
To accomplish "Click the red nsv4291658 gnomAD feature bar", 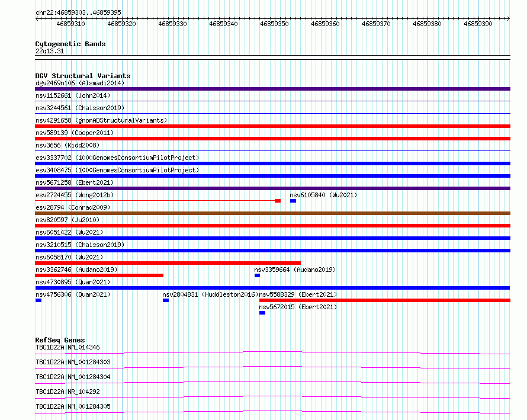I will (272, 126).
